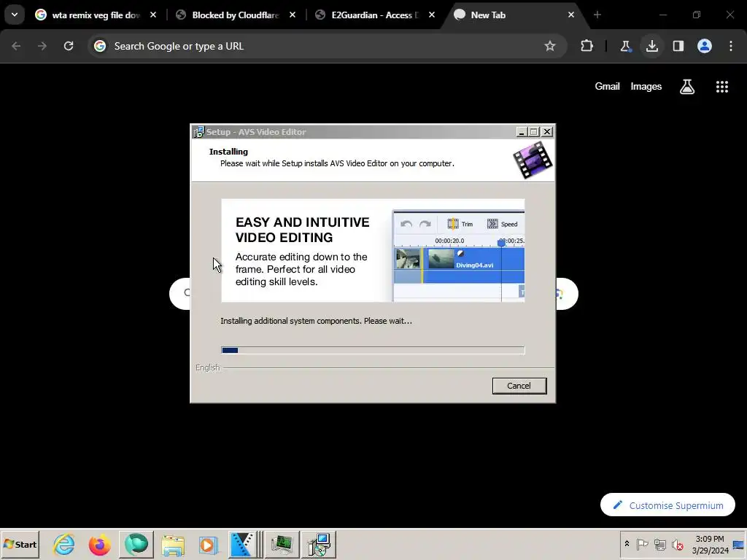
Task: Select the New Tab browser tab
Action: pos(514,15)
